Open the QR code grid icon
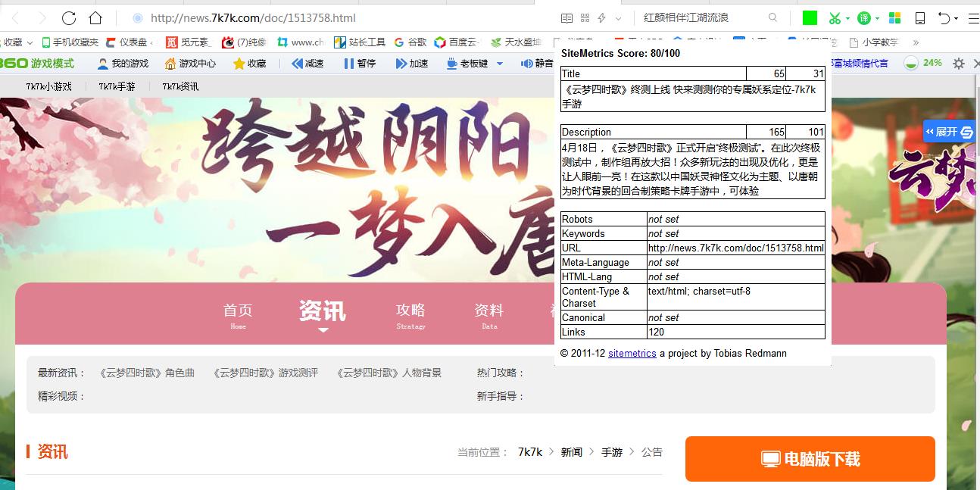 coord(585,17)
